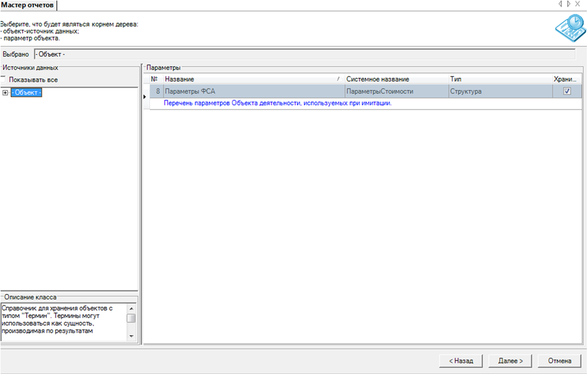Screen dimensions: 588x375
Task: Click the report wizard clock icon
Action: [569, 27]
